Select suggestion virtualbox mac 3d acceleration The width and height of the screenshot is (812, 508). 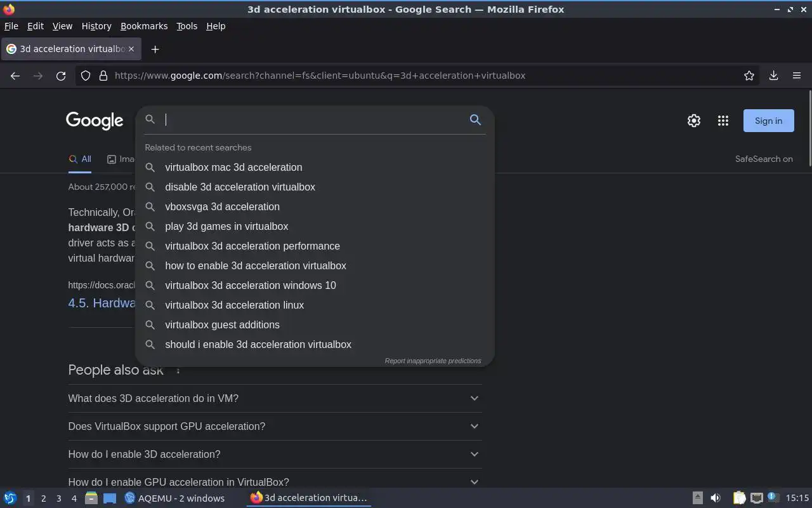coord(315,167)
